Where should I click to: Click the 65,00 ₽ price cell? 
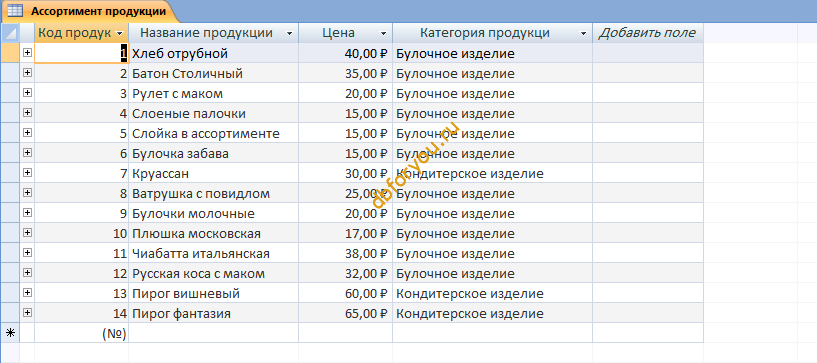[345, 314]
